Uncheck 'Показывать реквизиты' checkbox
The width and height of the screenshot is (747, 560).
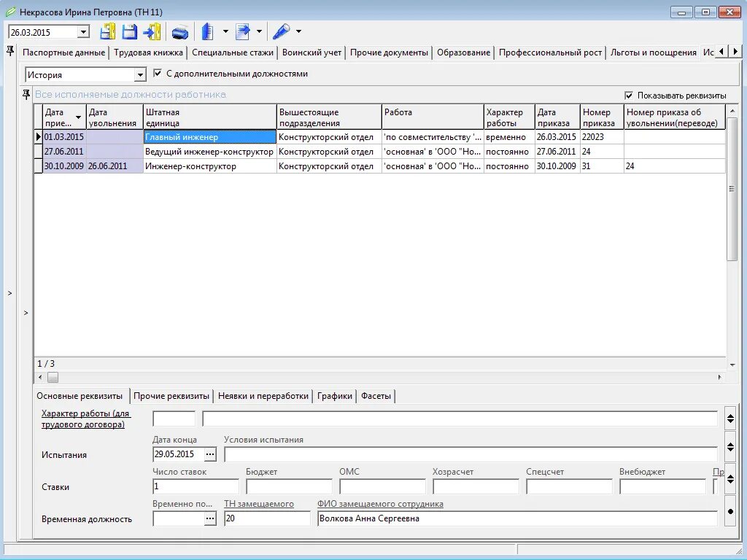tap(629, 96)
